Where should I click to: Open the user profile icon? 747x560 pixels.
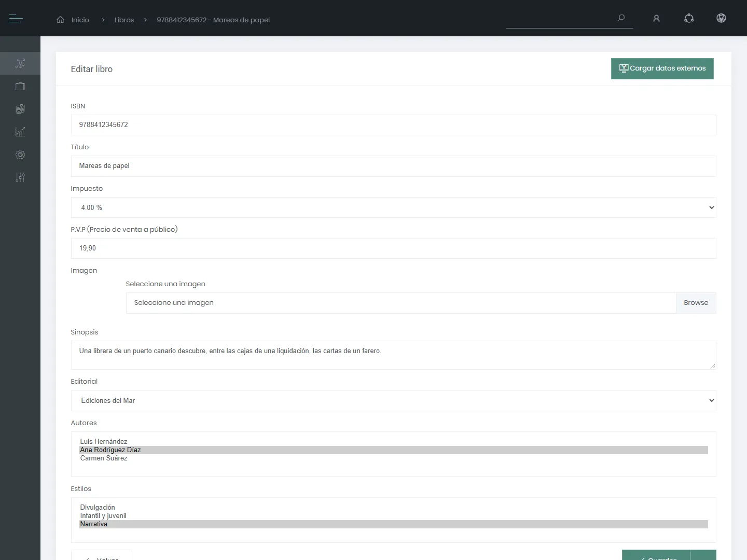click(656, 19)
